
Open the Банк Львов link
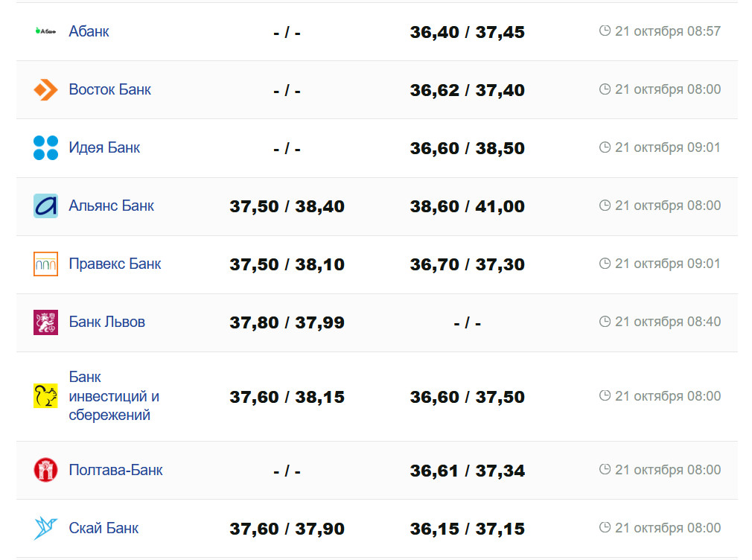(106, 322)
